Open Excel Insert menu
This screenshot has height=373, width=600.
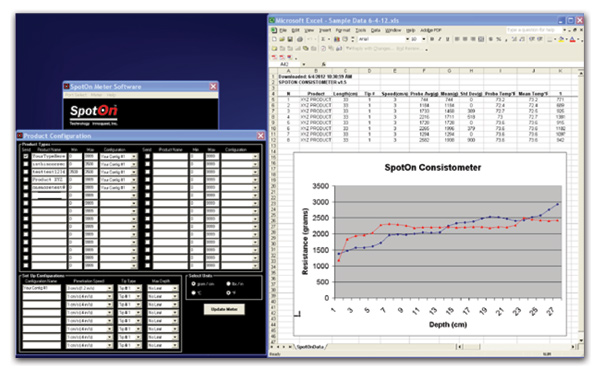pyautogui.click(x=325, y=30)
